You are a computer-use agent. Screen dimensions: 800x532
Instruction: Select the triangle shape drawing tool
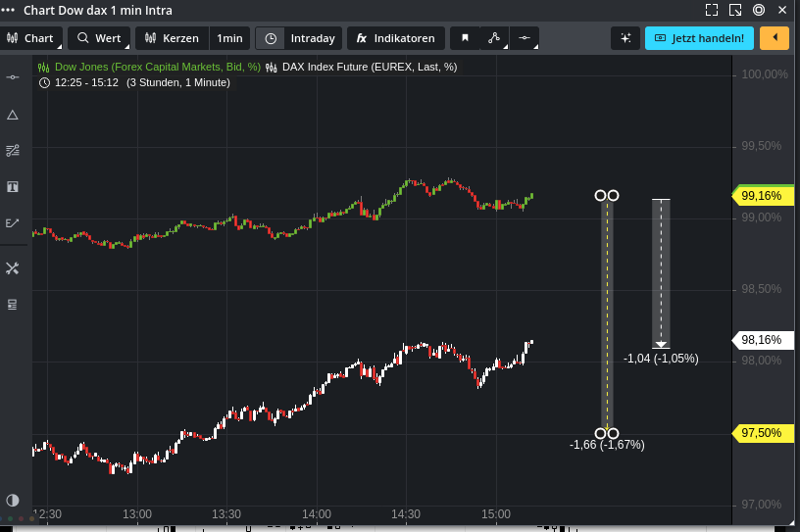click(13, 115)
